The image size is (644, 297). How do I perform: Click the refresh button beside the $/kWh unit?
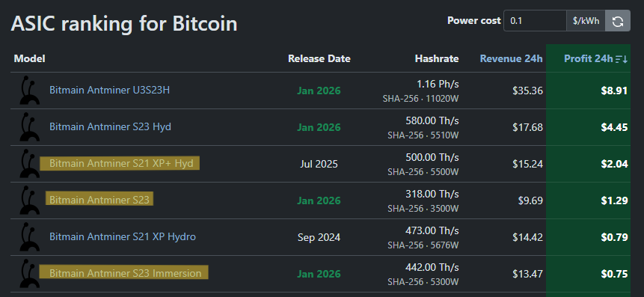618,20
